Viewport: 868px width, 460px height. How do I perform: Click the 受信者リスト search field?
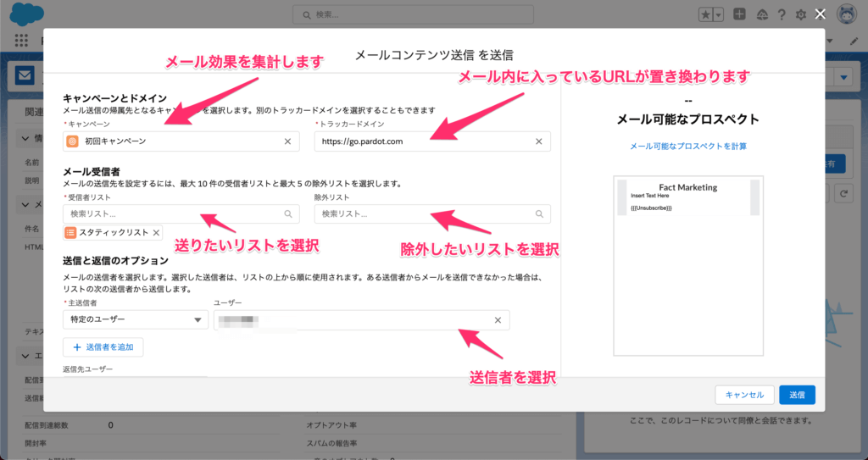point(181,214)
